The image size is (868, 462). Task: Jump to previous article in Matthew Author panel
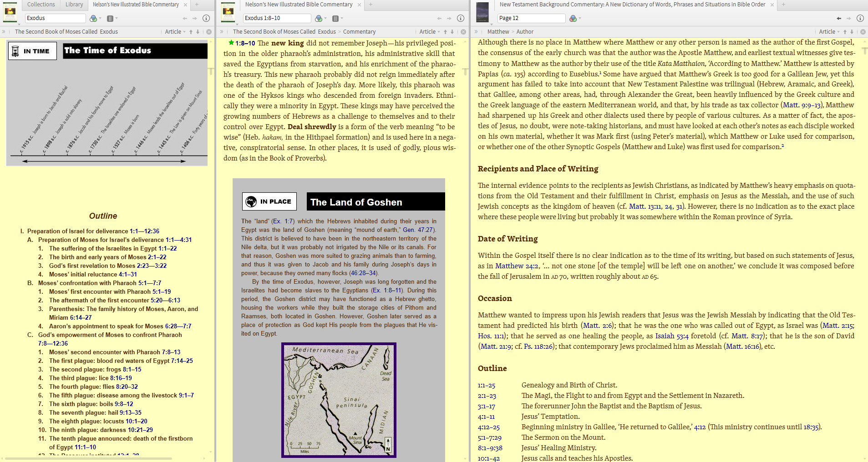(845, 32)
